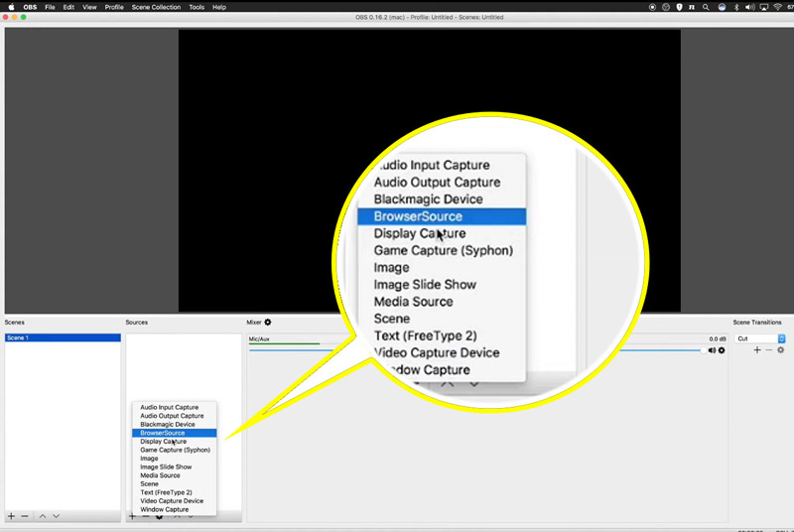Screen dimensions: 794x532
Task: Move scene up with the up arrow
Action: 42,516
